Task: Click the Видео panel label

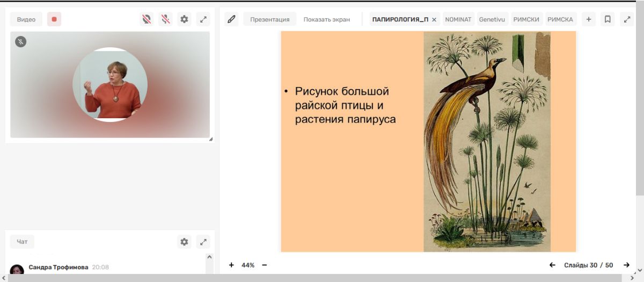Action: (x=26, y=19)
